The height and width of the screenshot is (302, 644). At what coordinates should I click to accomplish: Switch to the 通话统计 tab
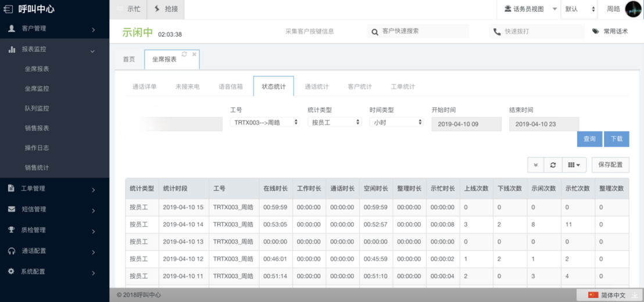pos(317,87)
